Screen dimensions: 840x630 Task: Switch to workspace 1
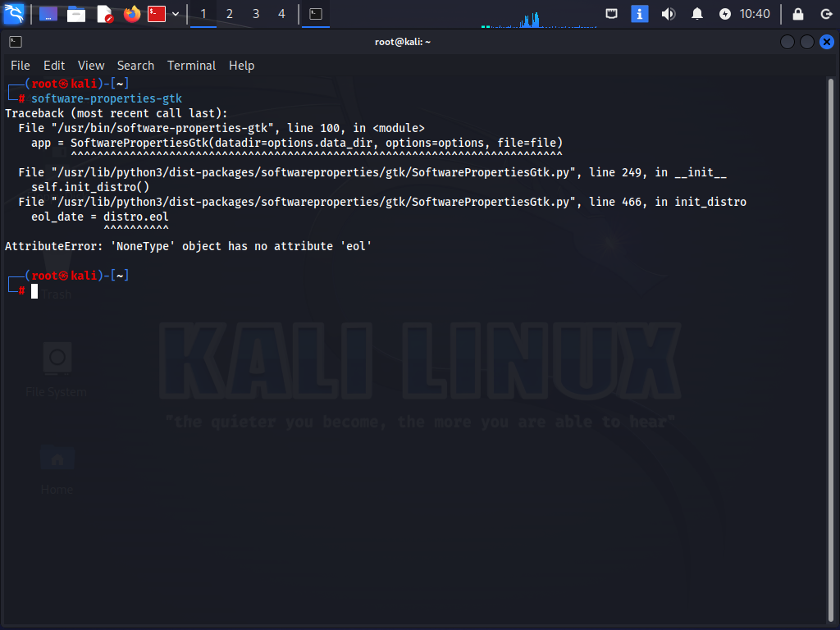(x=203, y=14)
